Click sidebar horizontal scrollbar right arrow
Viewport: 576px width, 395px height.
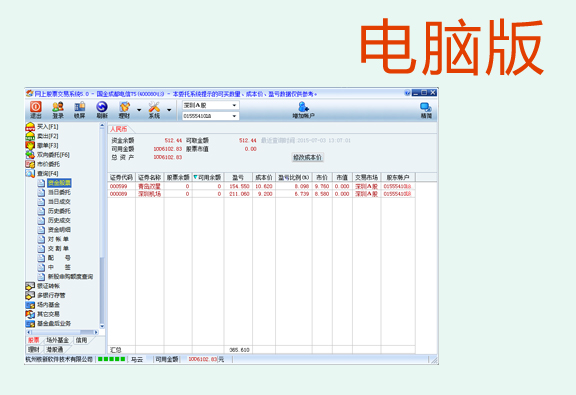tap(96, 332)
